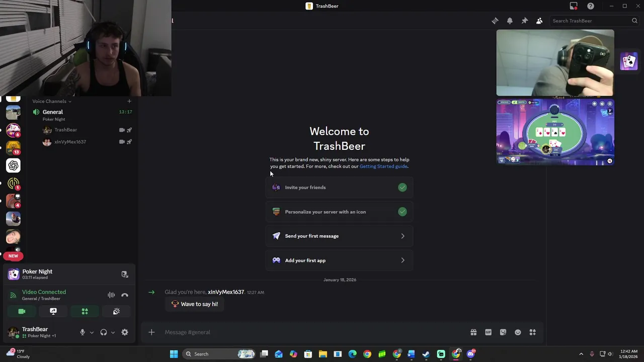Open input device options dropdown
This screenshot has width=644, height=362.
92,332
